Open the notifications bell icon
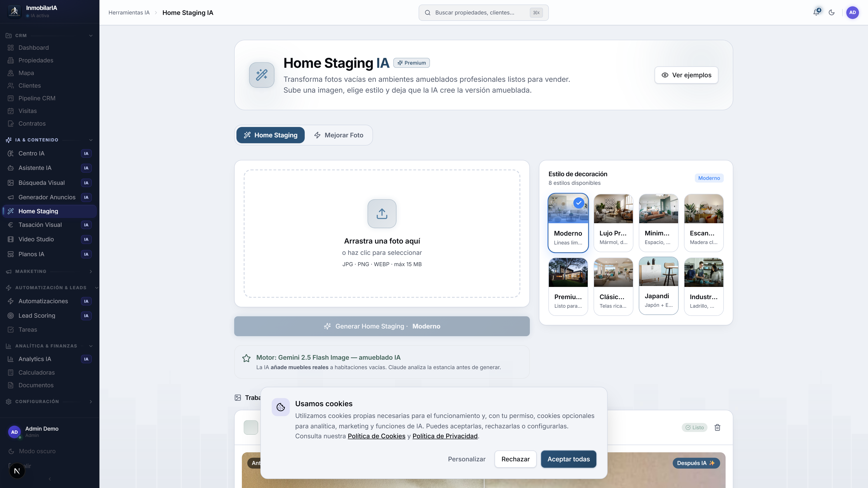The width and height of the screenshot is (868, 488). (x=816, y=12)
